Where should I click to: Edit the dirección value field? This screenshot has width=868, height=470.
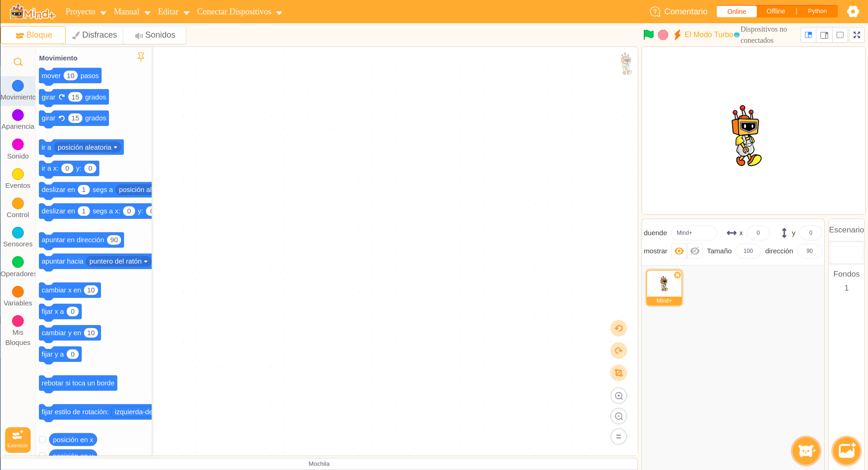click(809, 251)
